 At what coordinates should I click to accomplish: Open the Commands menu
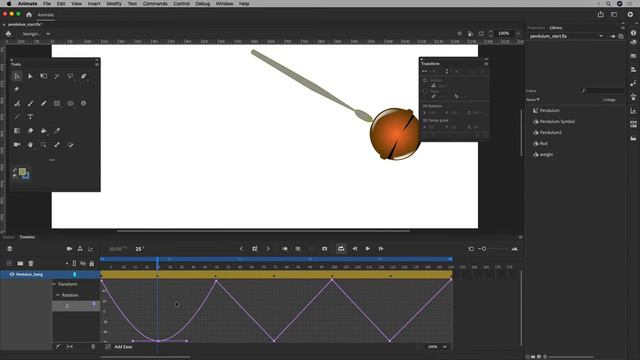pyautogui.click(x=155, y=4)
